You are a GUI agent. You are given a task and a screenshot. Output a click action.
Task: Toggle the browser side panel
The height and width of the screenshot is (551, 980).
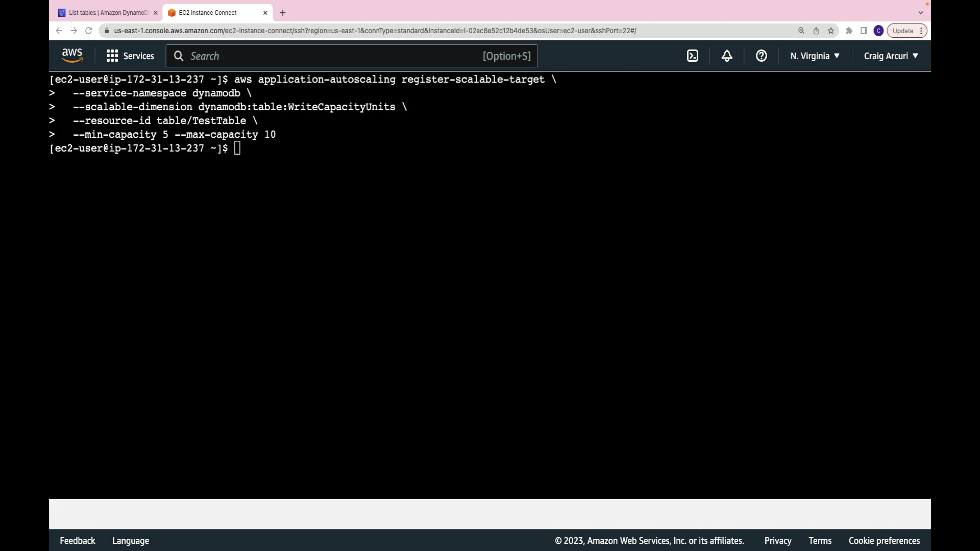tap(864, 31)
